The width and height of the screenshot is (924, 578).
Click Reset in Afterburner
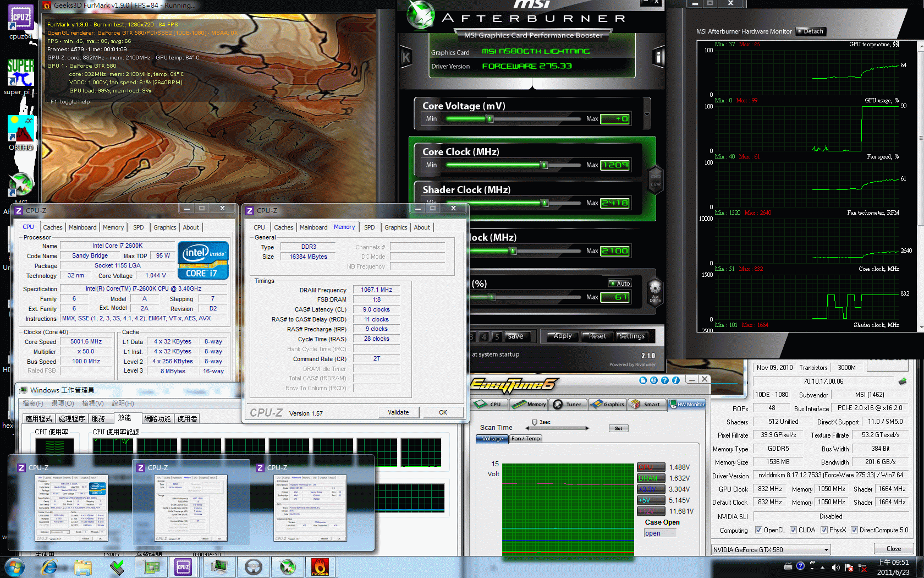[597, 336]
